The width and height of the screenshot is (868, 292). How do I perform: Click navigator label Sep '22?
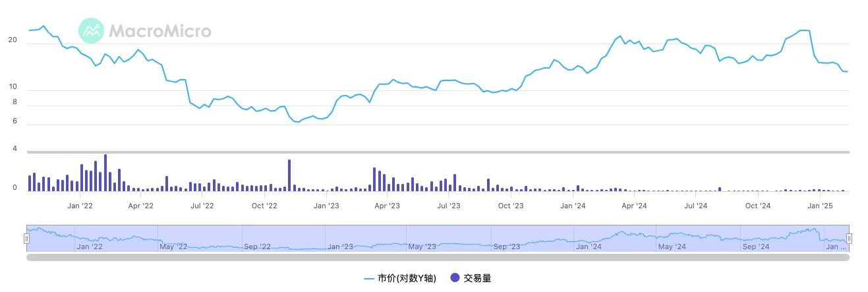(x=258, y=247)
